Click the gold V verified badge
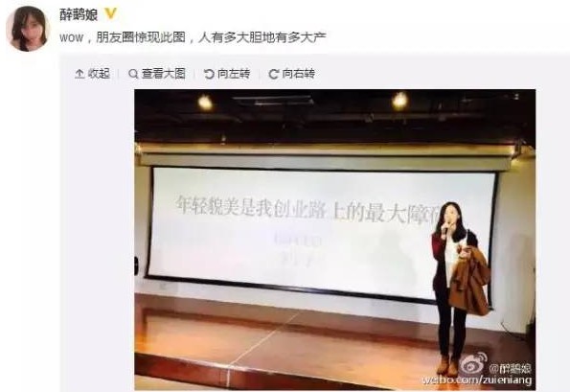 click(x=110, y=14)
